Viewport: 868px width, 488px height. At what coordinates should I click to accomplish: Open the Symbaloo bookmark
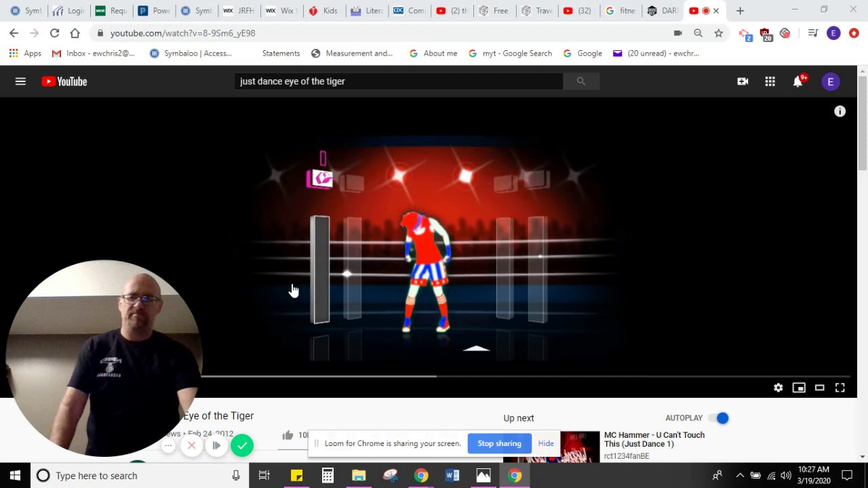pos(191,53)
